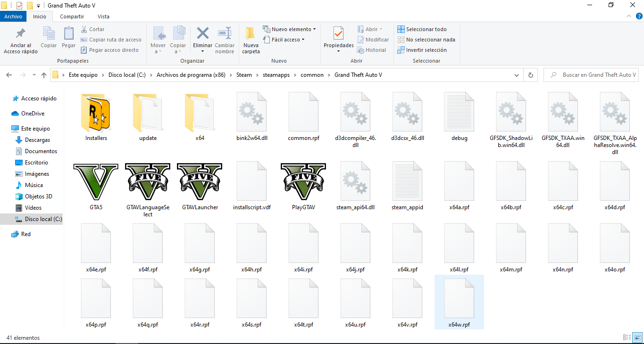Open the Installers folder with Rockstar logo
Screen dimensions: 644x344
click(96, 113)
